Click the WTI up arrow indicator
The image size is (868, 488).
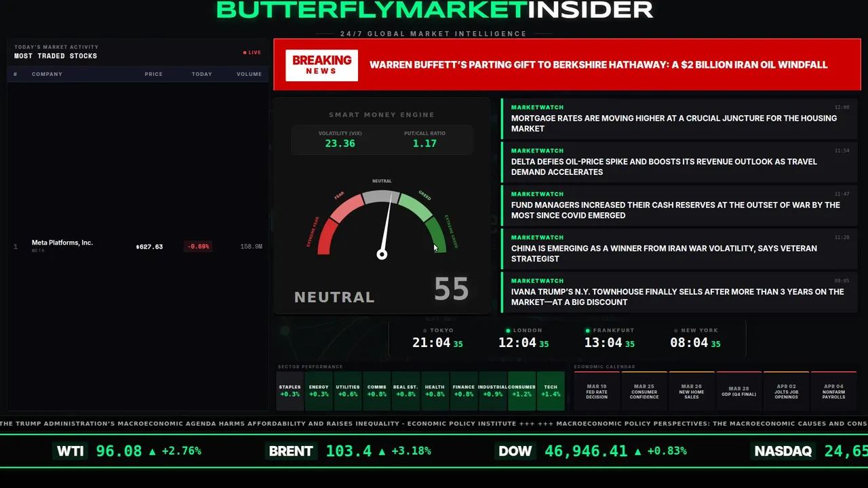(153, 451)
